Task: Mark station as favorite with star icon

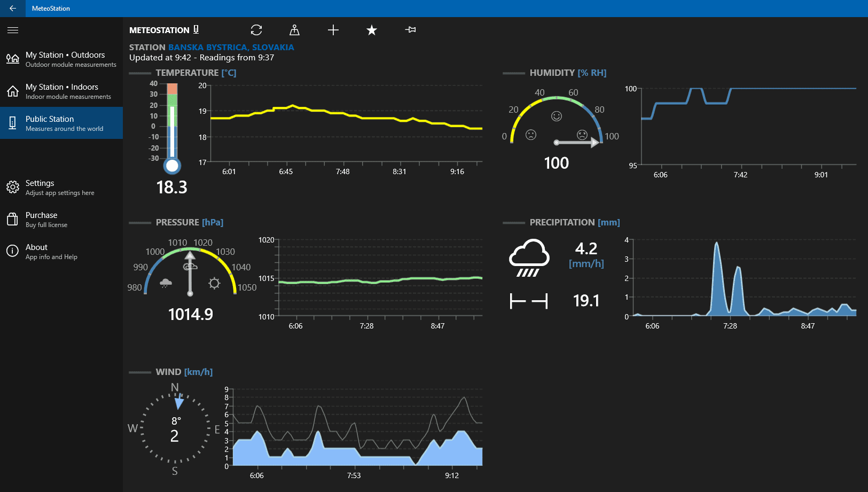Action: coord(372,30)
